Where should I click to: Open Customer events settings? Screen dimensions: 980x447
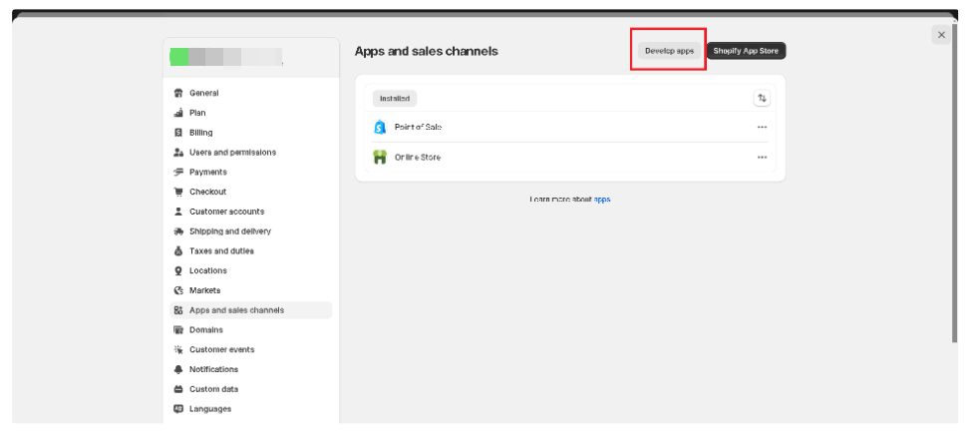(221, 349)
